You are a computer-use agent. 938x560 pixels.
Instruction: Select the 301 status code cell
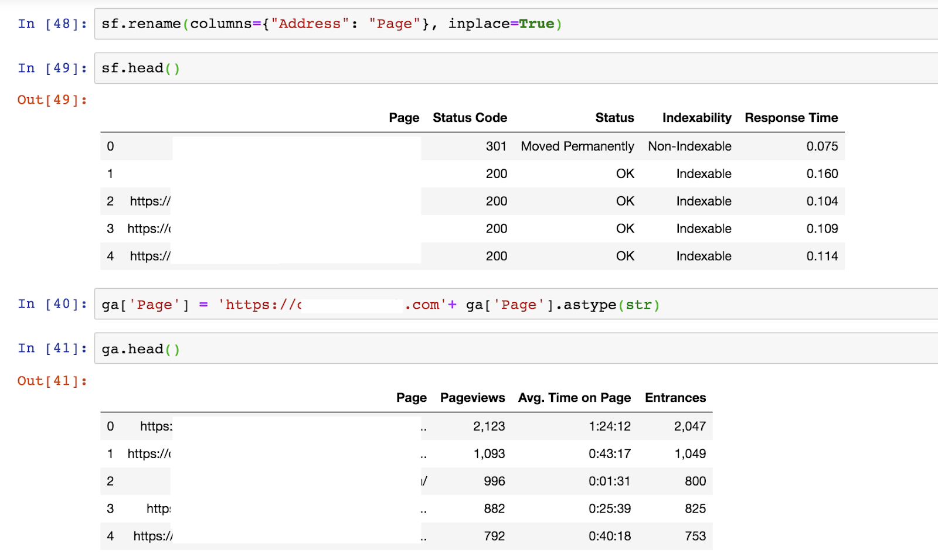[496, 146]
